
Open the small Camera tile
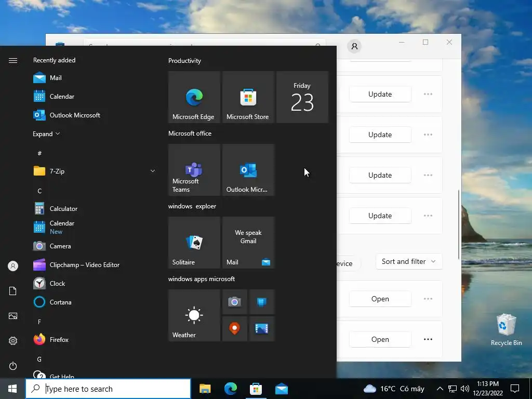point(235,302)
